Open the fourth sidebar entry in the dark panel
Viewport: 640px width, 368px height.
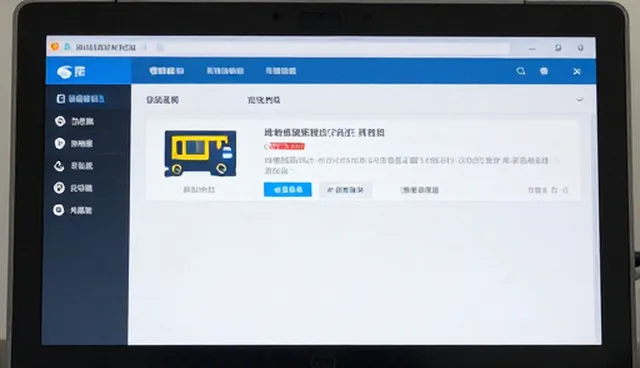[x=73, y=166]
